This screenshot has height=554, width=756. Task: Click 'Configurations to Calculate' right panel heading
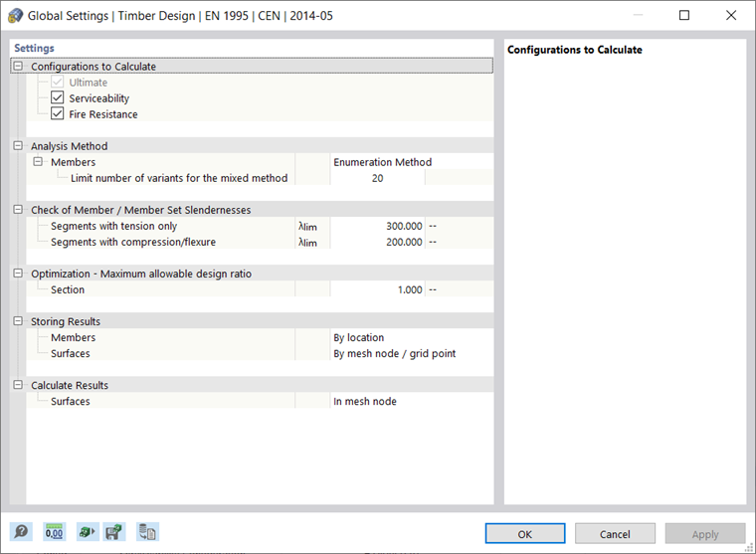point(575,50)
